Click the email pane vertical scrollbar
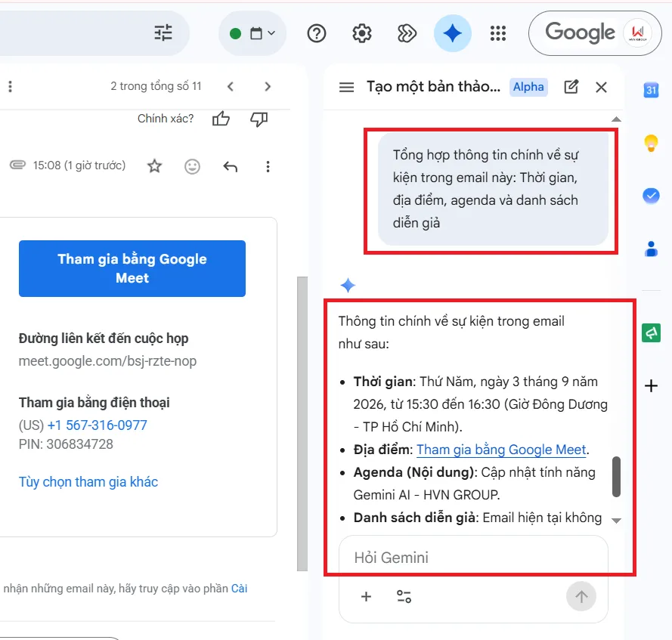672x640 pixels. [302, 424]
